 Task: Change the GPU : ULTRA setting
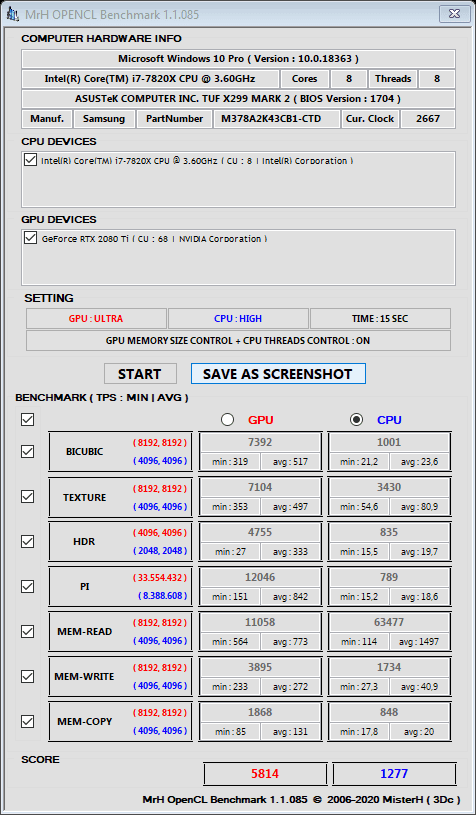pos(96,319)
